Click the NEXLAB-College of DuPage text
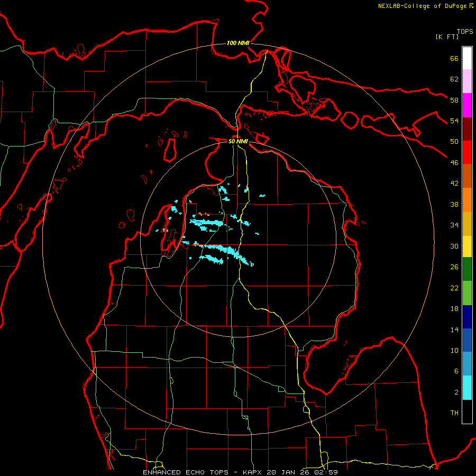Screen dimensions: 476x476 click(422, 6)
